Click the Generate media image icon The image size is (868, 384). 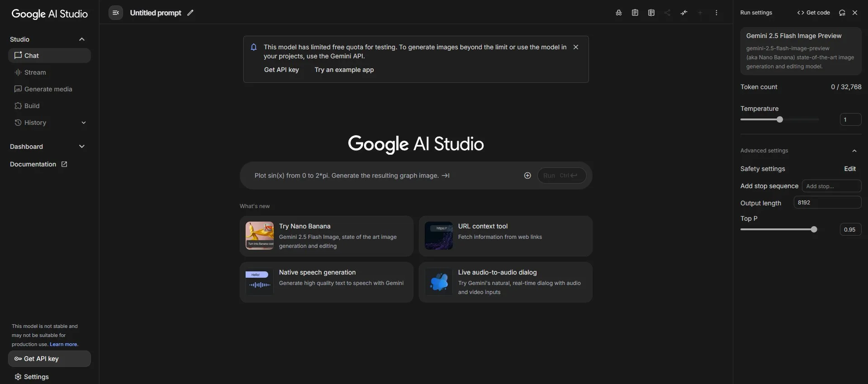pyautogui.click(x=18, y=89)
